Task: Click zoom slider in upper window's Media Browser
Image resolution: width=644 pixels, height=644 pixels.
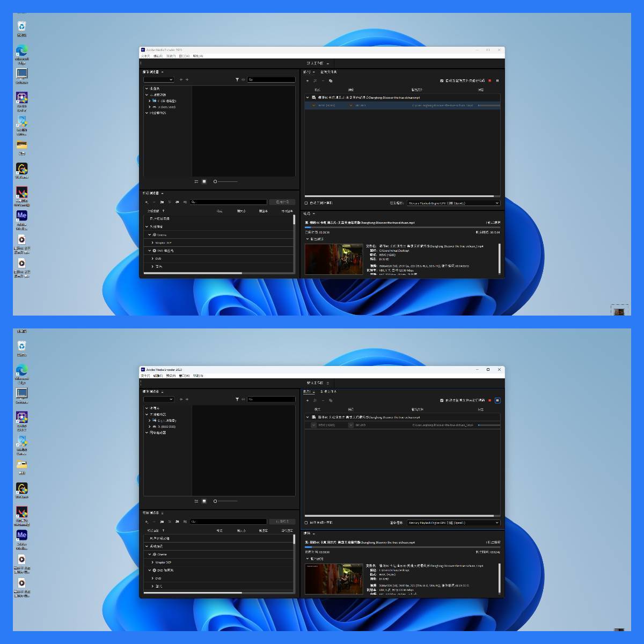Action: click(x=225, y=181)
